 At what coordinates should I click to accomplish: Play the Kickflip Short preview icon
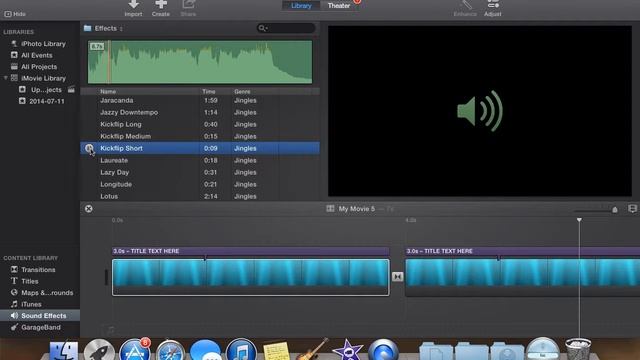[89, 148]
